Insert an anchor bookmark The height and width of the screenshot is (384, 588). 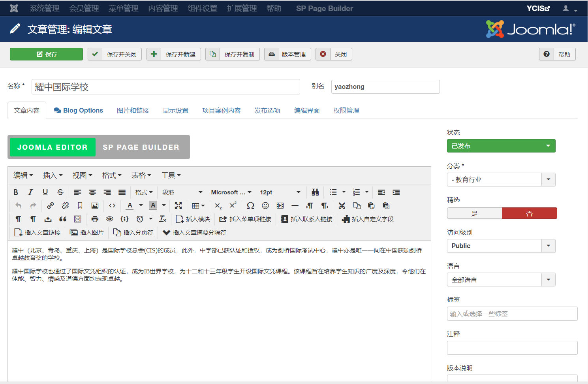click(80, 206)
